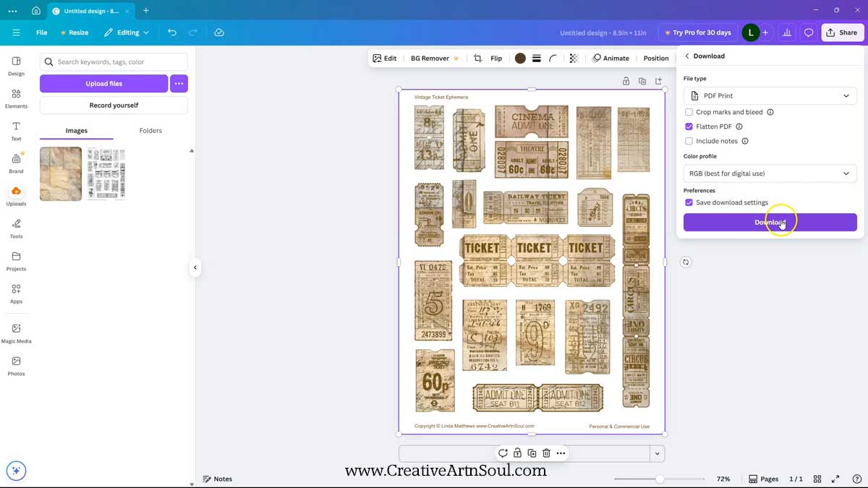Lock the page icon above the canvas
The image size is (868, 488).
pos(626,81)
